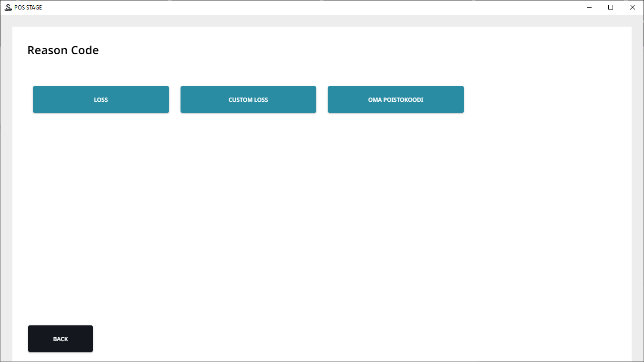Click the white text on LOSS button
644x362 pixels.
point(101,100)
